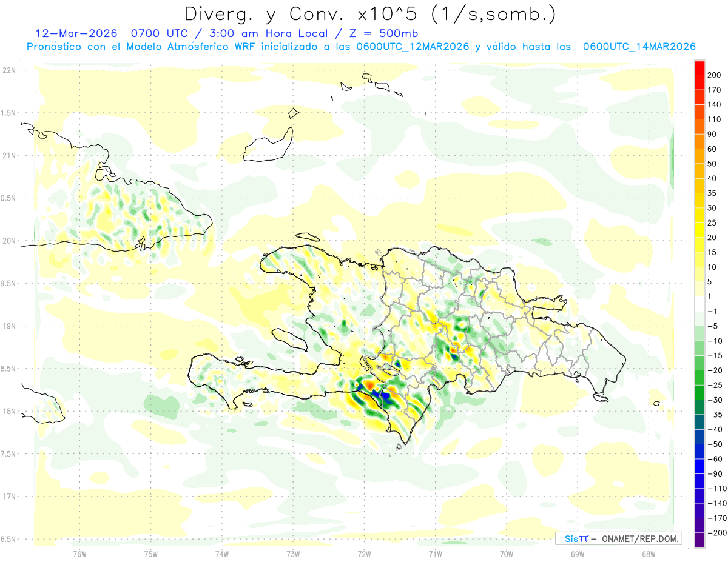Viewport: 728px width, 562px height.
Task: Click the '17N' latitude label
Action: click(9, 497)
